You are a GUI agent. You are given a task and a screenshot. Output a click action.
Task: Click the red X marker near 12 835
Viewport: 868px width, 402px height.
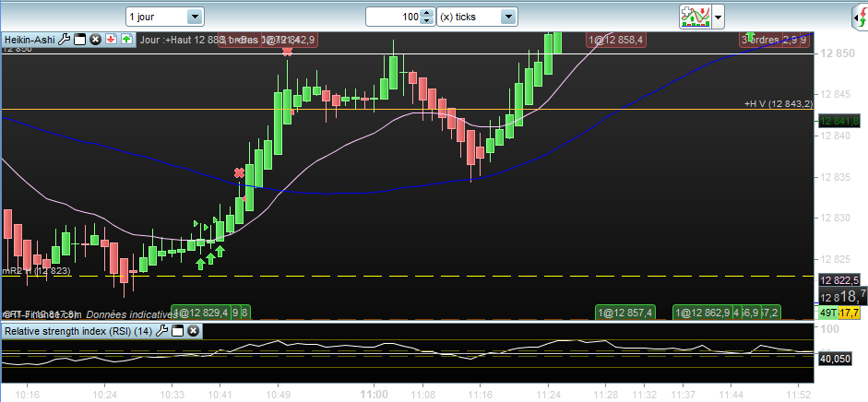239,172
